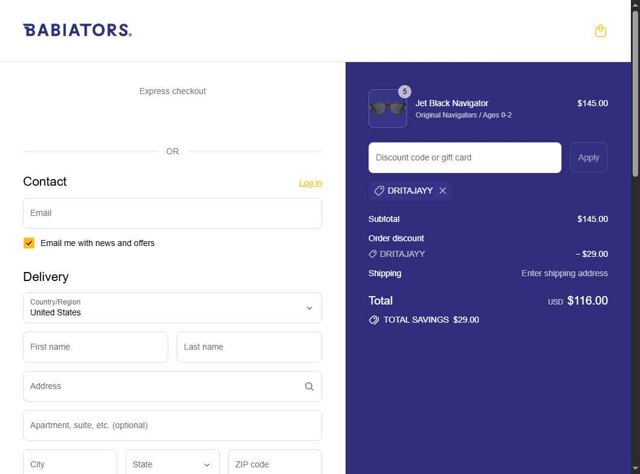Click the TOTAL SAVINGS $29.00 text
The image size is (640, 474).
431,320
